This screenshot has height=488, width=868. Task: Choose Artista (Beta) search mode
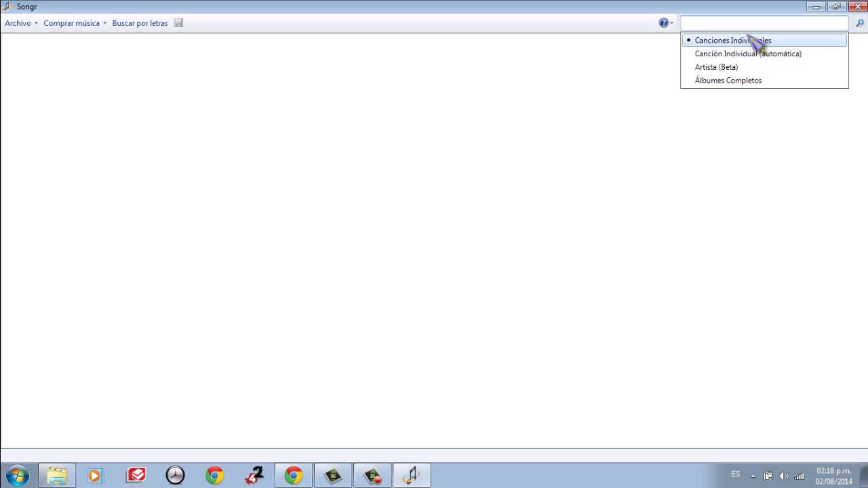(764, 67)
